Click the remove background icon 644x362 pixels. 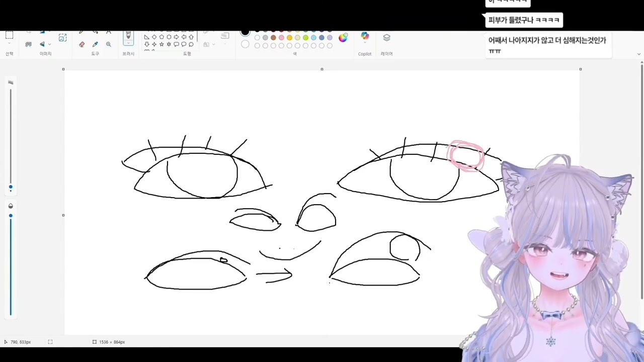click(29, 44)
